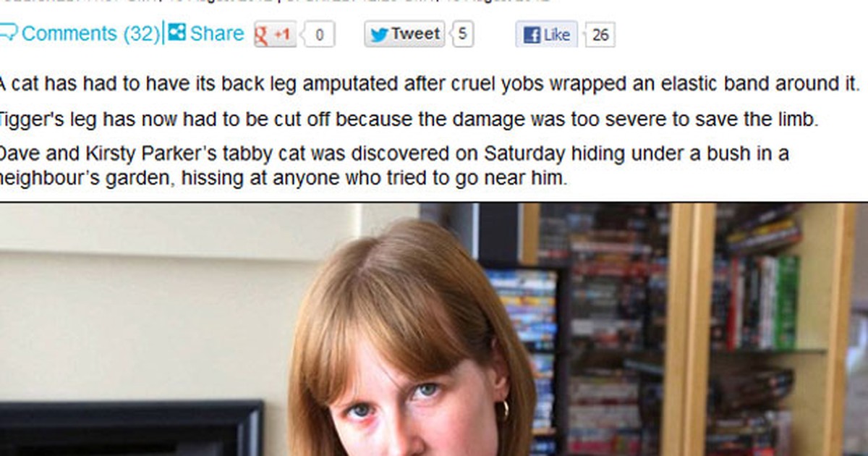
Task: Click the Tigger's leg sentence
Action: point(409,119)
